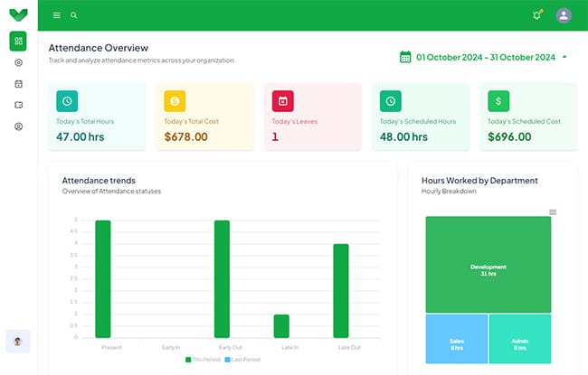Click the target-shaped icon in sidebar
Viewport: 588px width, 375px height.
tap(18, 62)
